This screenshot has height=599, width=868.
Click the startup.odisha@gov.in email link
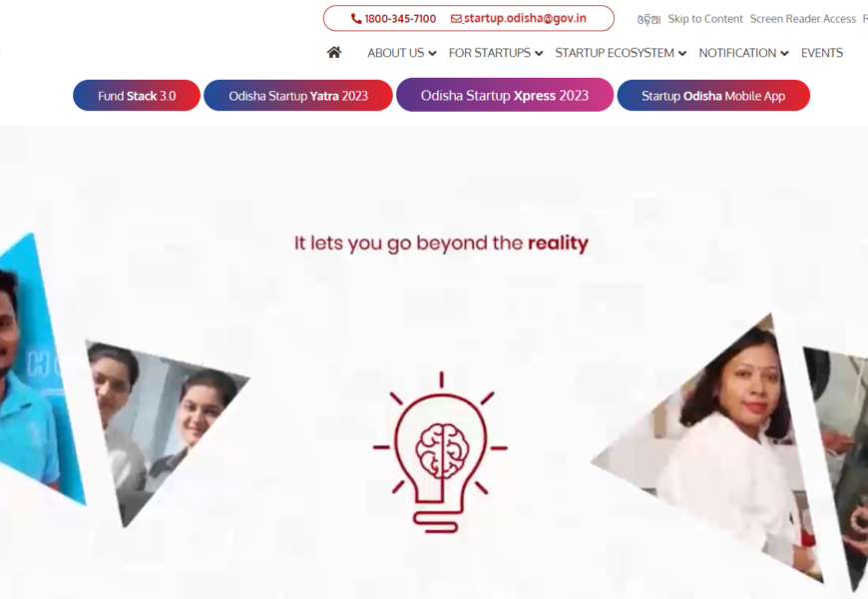525,18
